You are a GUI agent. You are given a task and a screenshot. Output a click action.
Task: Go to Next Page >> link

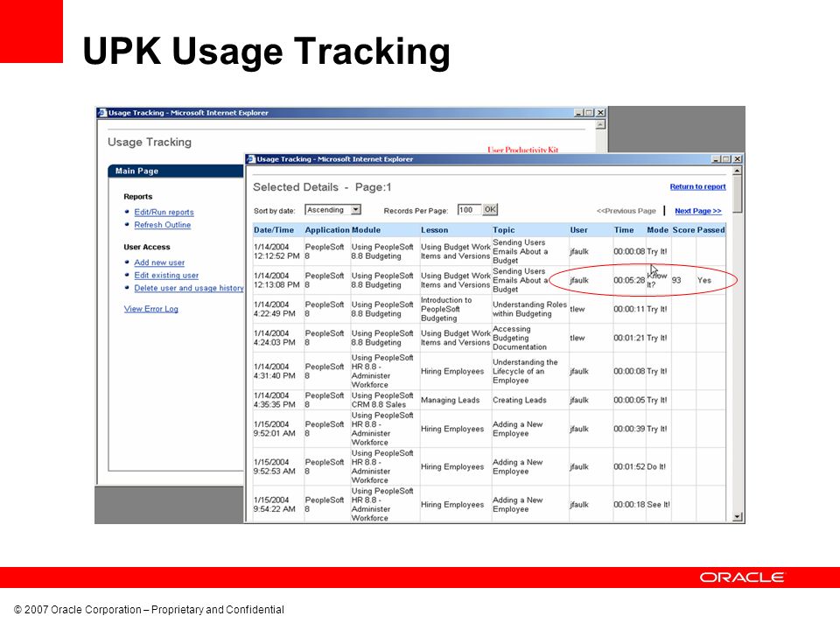coord(698,211)
